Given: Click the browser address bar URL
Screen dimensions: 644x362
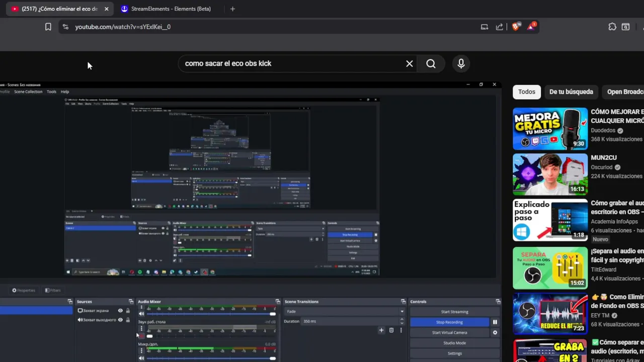Looking at the screenshot, I should (x=123, y=27).
